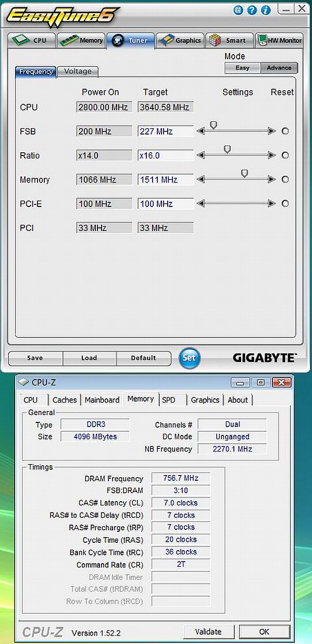Reset FSB with its radio button

[x=285, y=131]
